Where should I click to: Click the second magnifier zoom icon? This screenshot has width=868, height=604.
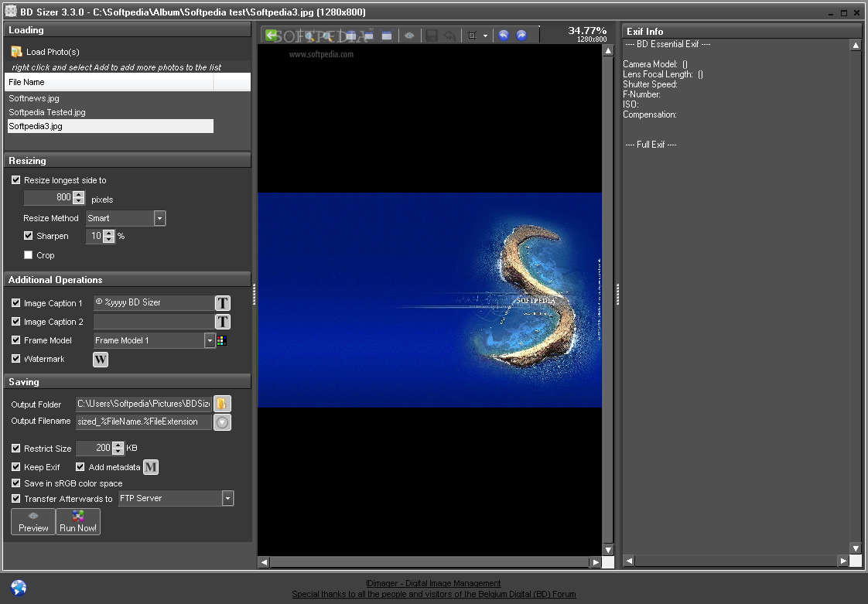(328, 36)
